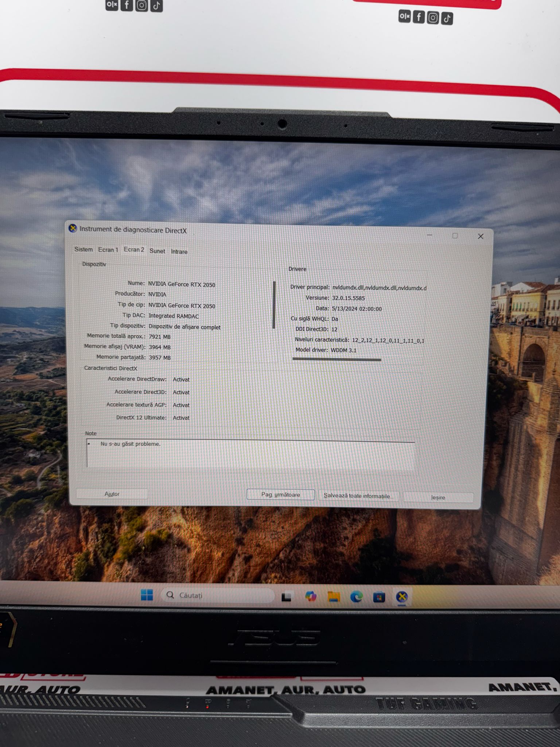Image resolution: width=560 pixels, height=747 pixels.
Task: Click Salvează toate informațiile button
Action: click(x=358, y=496)
